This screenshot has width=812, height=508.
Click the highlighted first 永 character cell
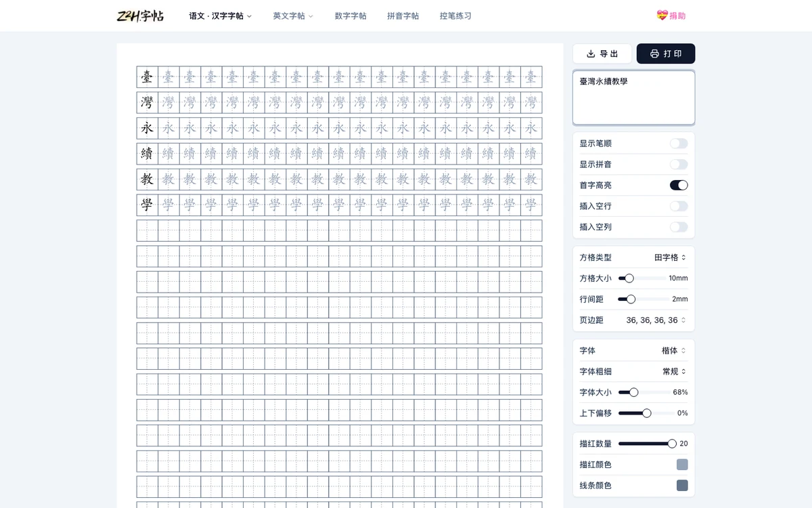147,129
